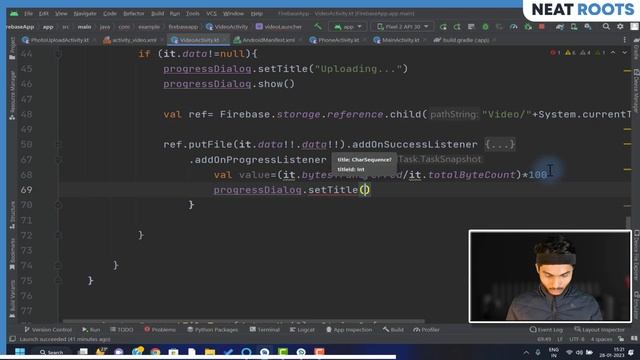Screen dimensions: 640x360
Task: Open Windows Start menu
Action: tap(20, 351)
